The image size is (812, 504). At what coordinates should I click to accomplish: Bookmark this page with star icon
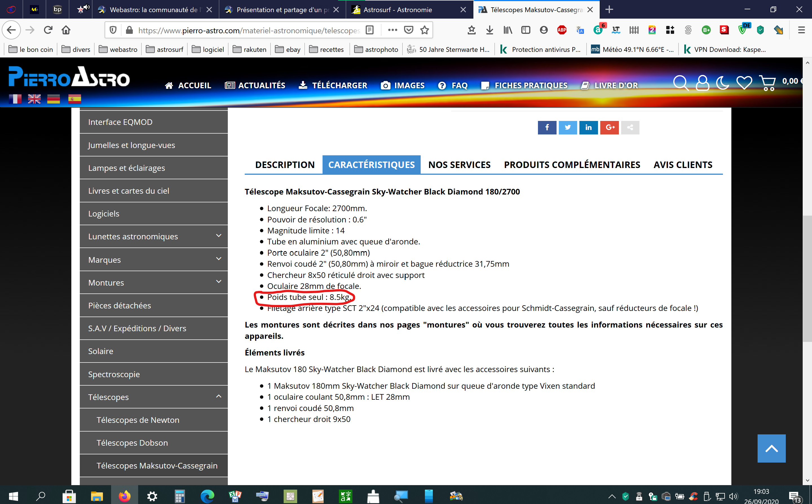pos(424,30)
